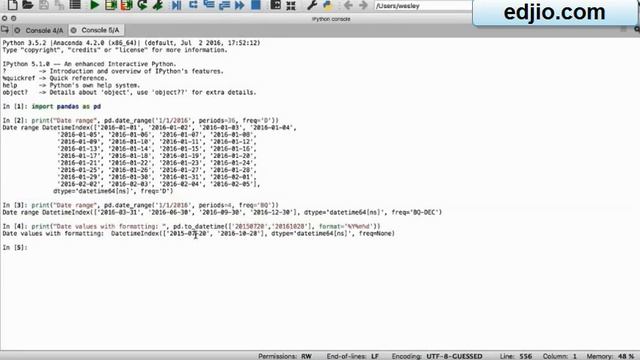Run cell and advance icon
This screenshot has width=640, height=360.
(x=127, y=5)
